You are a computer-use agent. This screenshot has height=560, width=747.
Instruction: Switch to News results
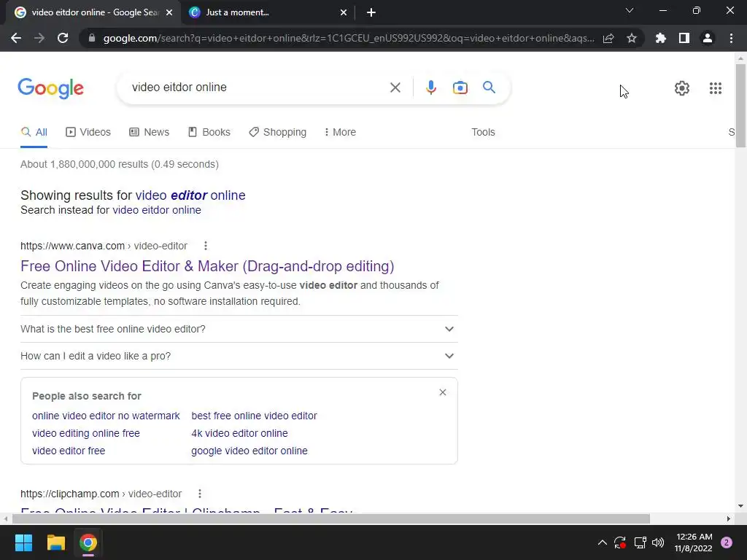(149, 133)
